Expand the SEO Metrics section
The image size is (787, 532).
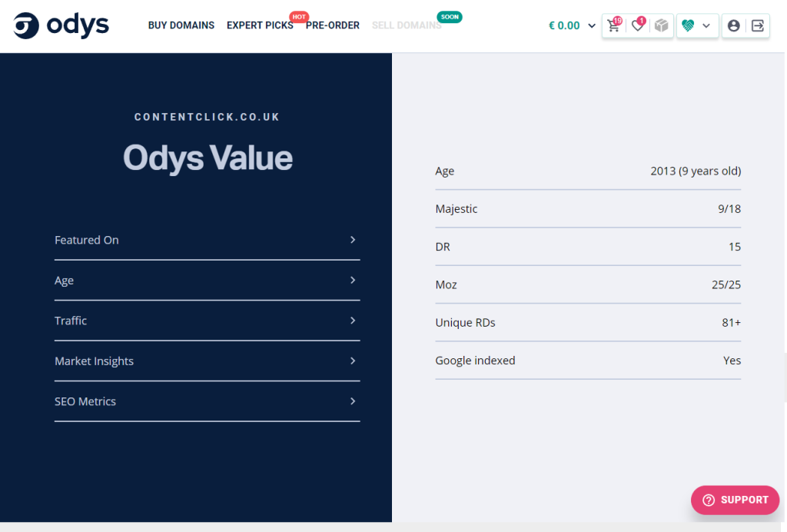pos(208,401)
